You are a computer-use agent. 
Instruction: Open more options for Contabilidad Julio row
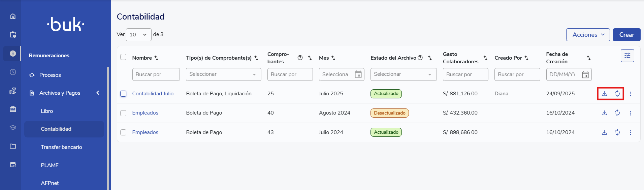630,94
